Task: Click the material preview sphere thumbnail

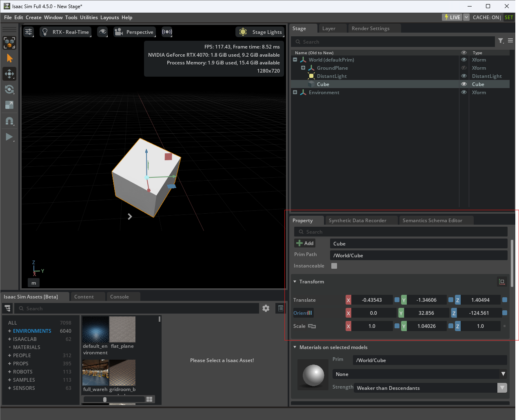Action: 313,374
